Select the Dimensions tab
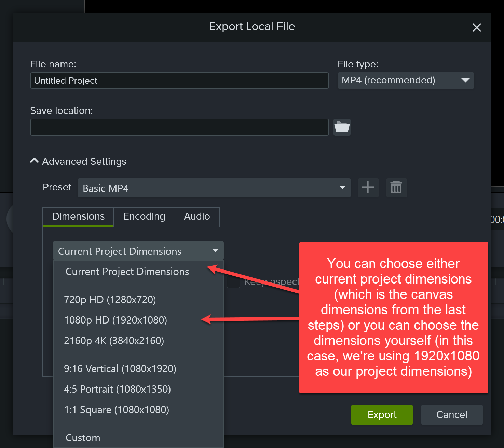This screenshot has height=448, width=504. point(78,216)
